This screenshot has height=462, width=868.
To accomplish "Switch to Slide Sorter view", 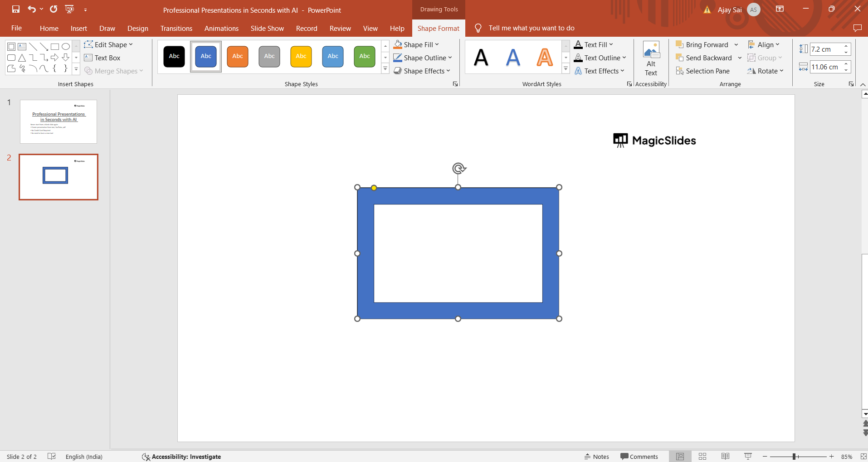I will pos(702,457).
